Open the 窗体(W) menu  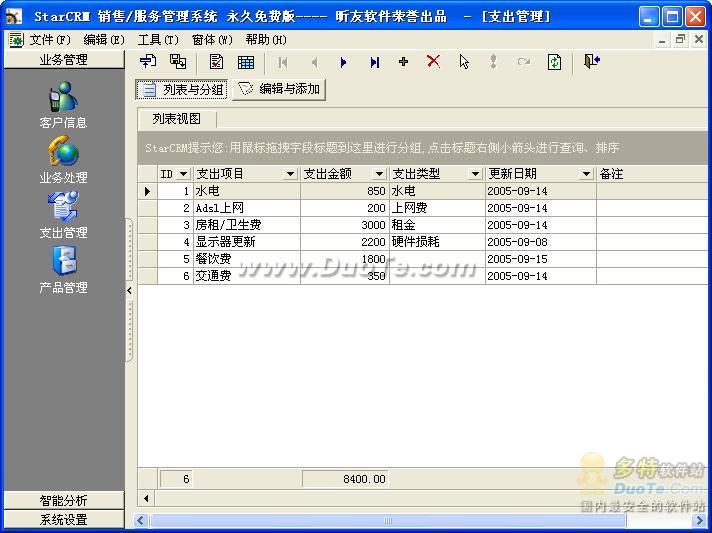tap(212, 40)
